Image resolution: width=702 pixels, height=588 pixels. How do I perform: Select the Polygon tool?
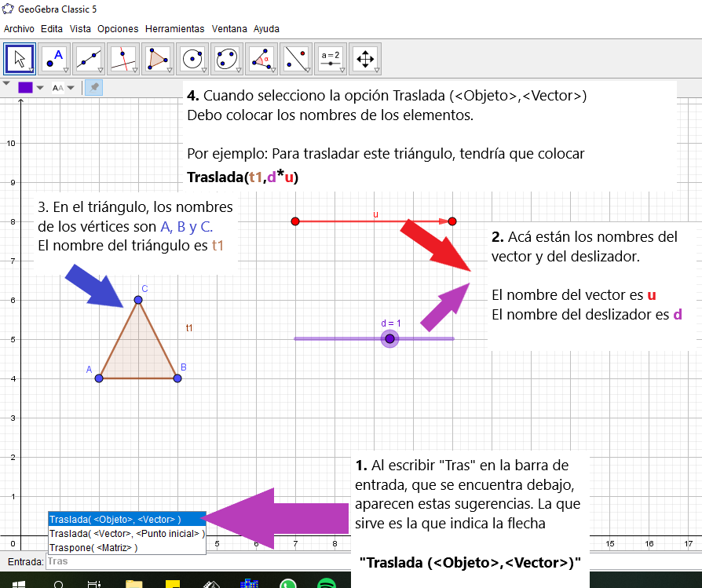click(158, 59)
